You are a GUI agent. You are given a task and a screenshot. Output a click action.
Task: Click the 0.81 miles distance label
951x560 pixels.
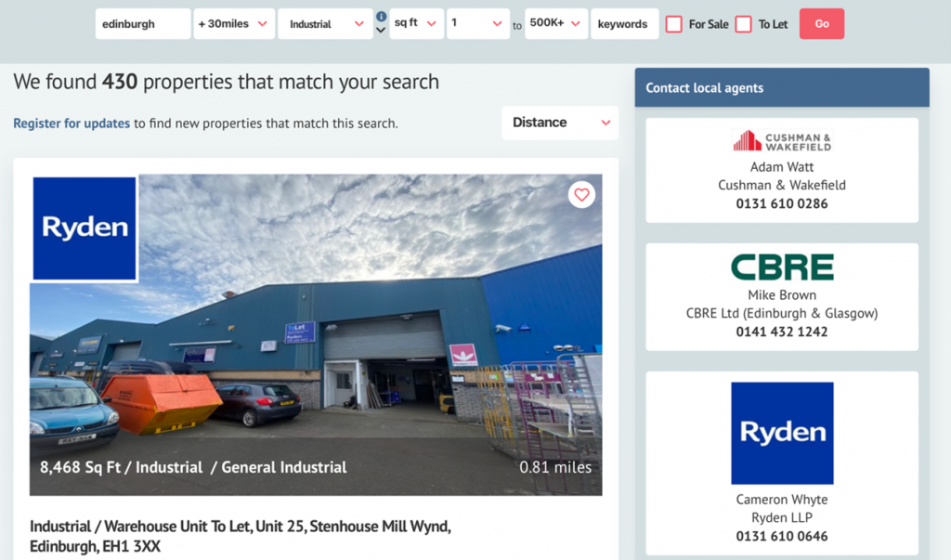point(555,467)
